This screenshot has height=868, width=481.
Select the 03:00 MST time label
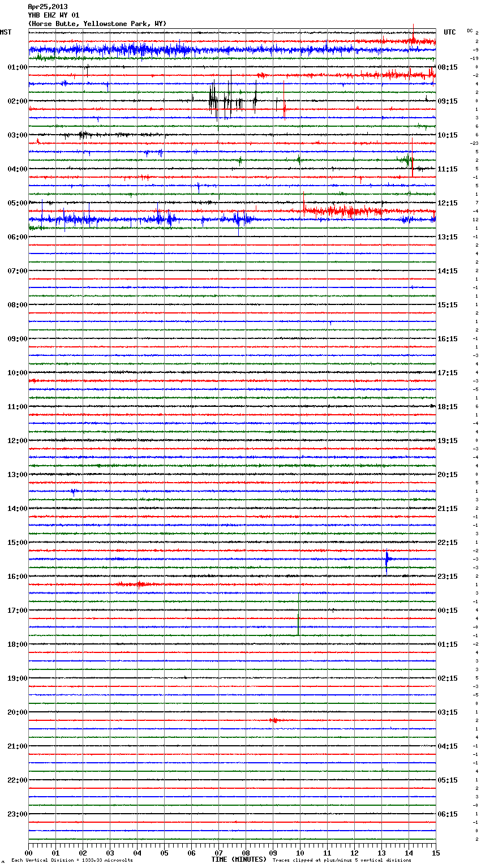18,135
